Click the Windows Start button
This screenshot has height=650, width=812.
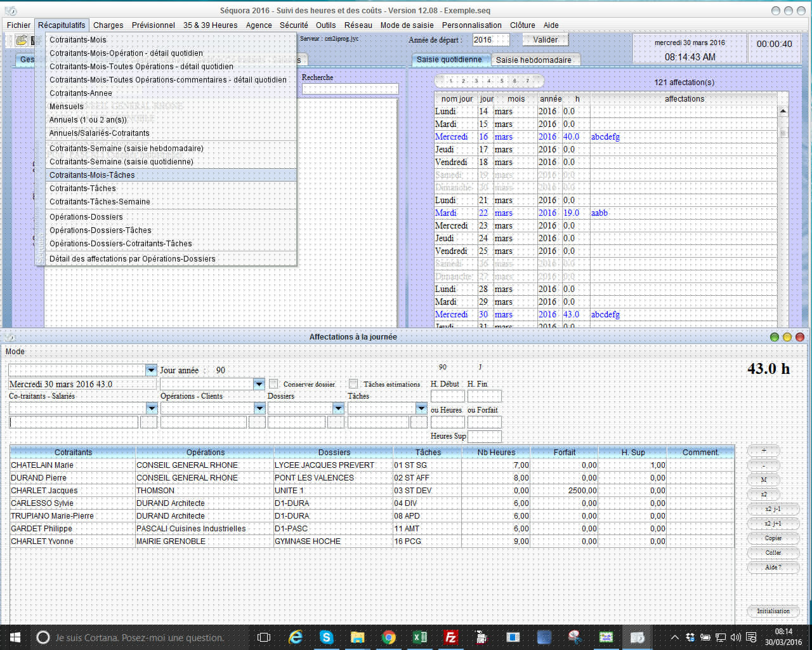(x=15, y=637)
